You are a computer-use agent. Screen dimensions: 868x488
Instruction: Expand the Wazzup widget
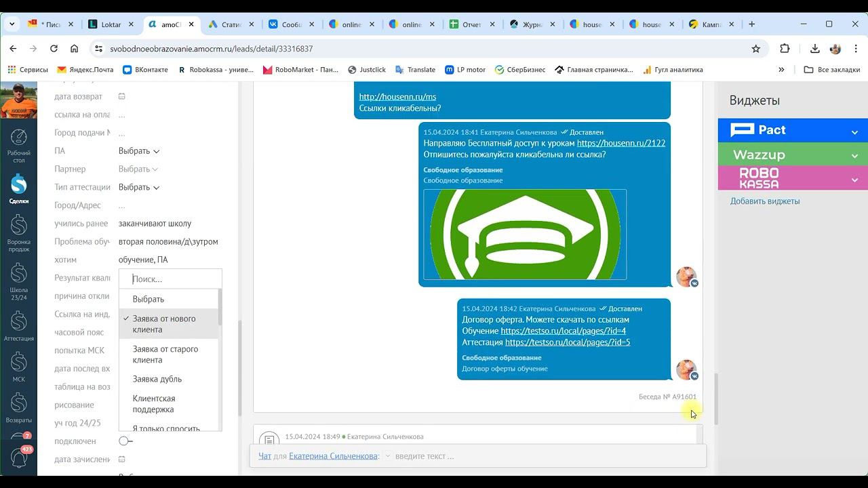point(854,155)
